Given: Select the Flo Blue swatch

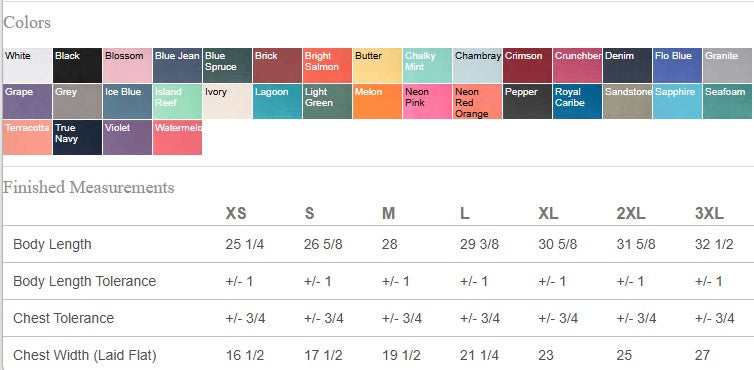Looking at the screenshot, I should point(678,65).
